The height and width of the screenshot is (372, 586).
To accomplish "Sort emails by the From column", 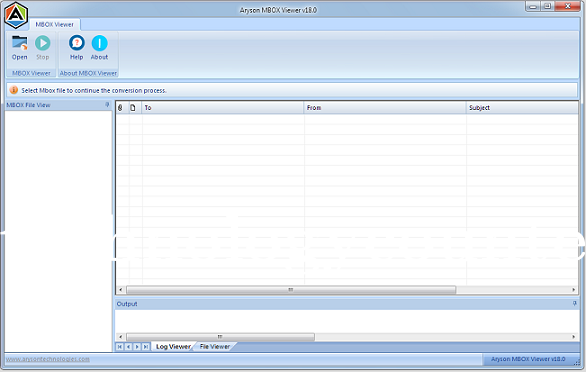I will [x=385, y=108].
